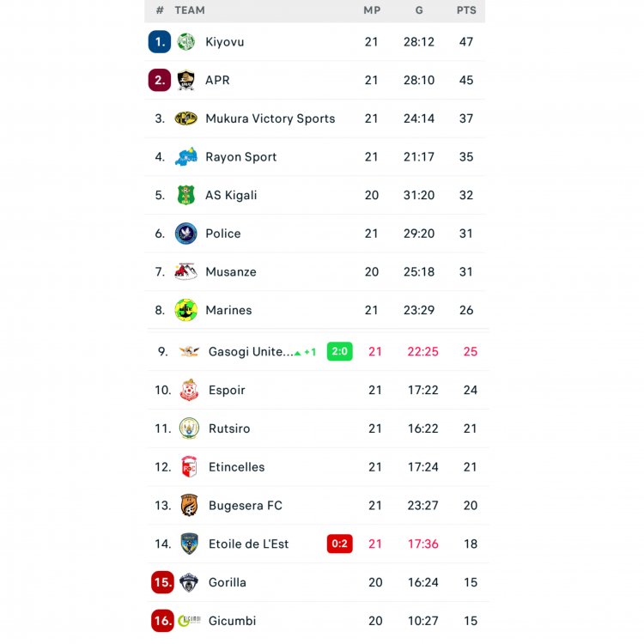Click the blue rank 1 badge

[x=160, y=42]
